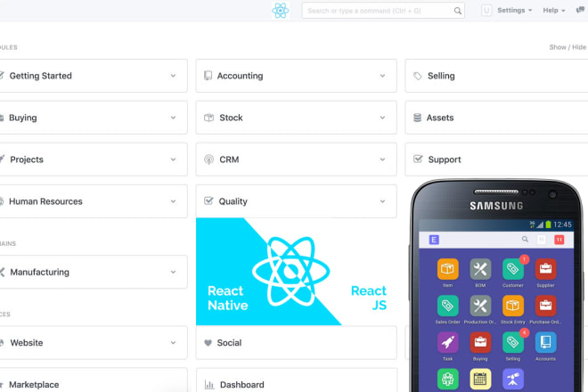The height and width of the screenshot is (392, 588).
Task: Click the Getting Started label
Action: [40, 76]
